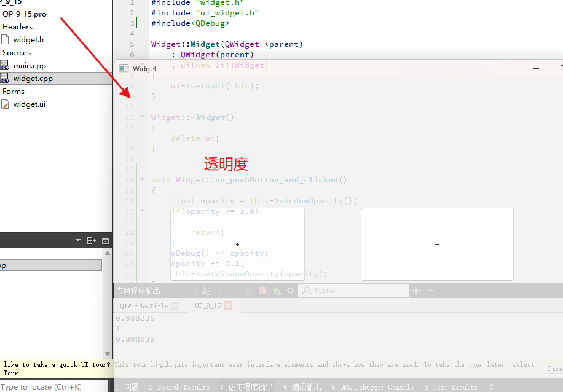Switch to the QtWindowTitle output tab
The height and width of the screenshot is (392, 563).
point(144,306)
